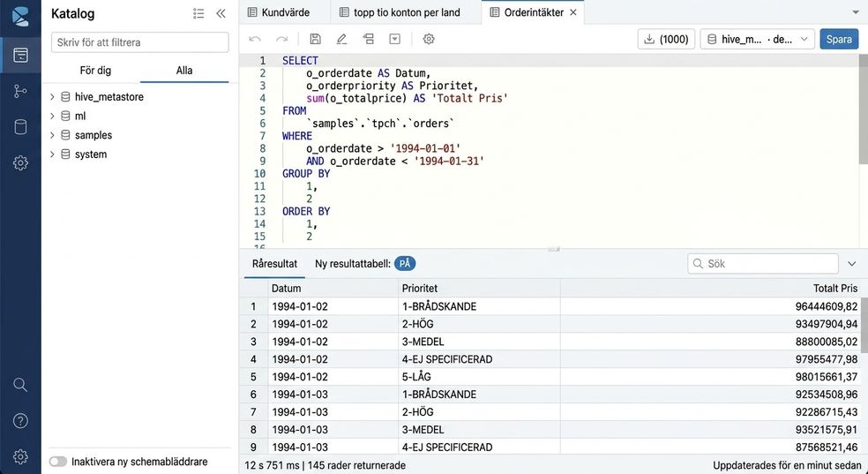Toggle Inaktivera ny schemabläddrare switch
The height and width of the screenshot is (474, 868).
point(58,462)
